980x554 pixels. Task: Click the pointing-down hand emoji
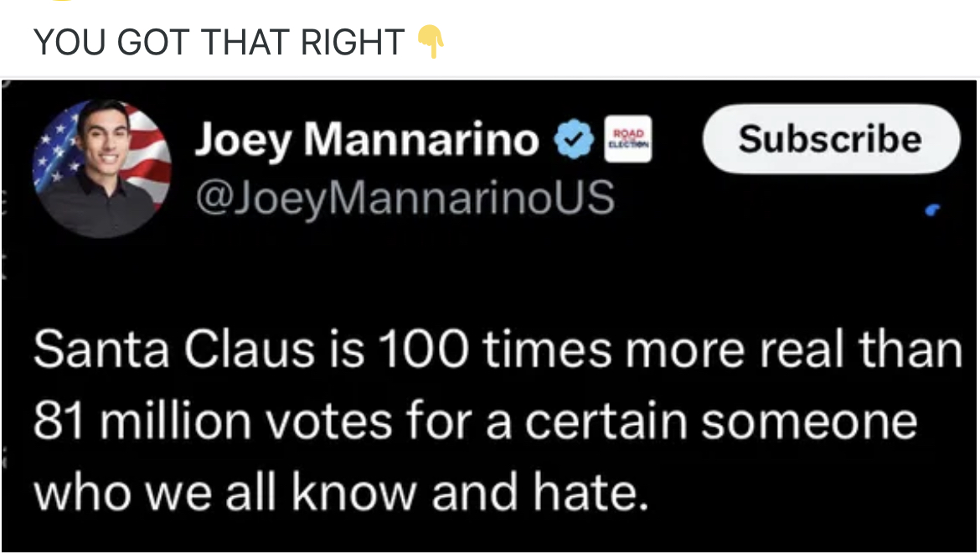point(431,41)
